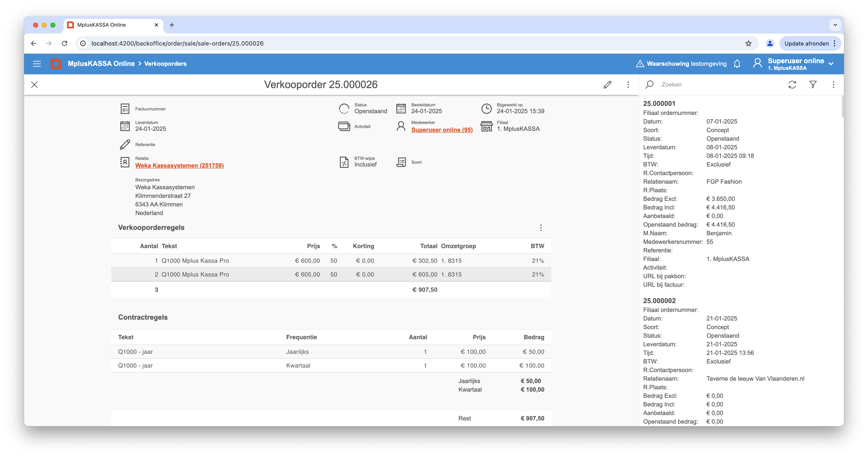This screenshot has width=868, height=458.
Task: Refresh the order list
Action: [x=792, y=85]
